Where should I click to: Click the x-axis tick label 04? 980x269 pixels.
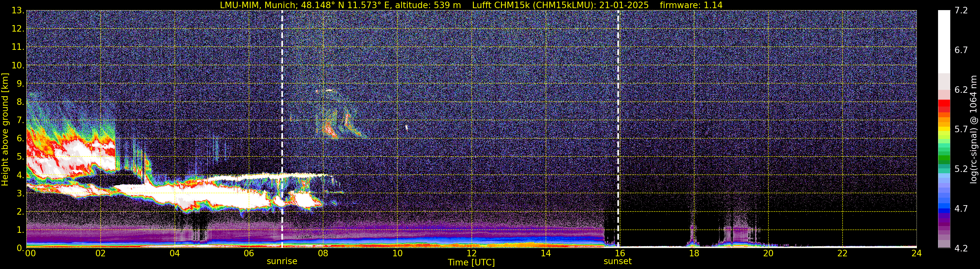point(174,254)
